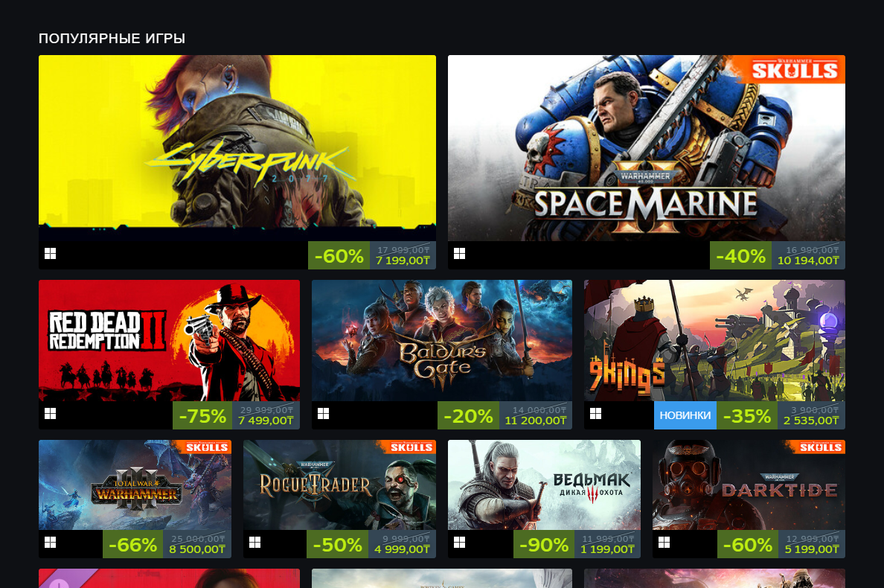Click the Windows icon under Rogue Trader
The image size is (884, 588).
254,543
